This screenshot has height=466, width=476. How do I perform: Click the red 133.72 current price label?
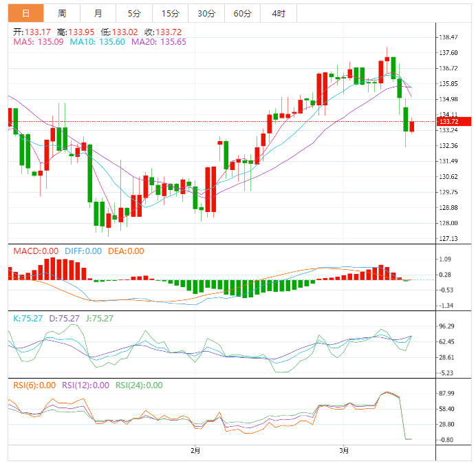(x=453, y=122)
